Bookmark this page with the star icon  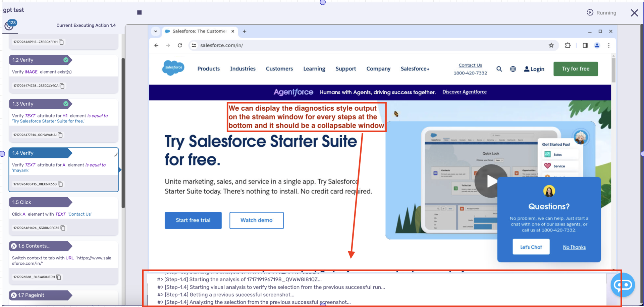click(x=551, y=45)
